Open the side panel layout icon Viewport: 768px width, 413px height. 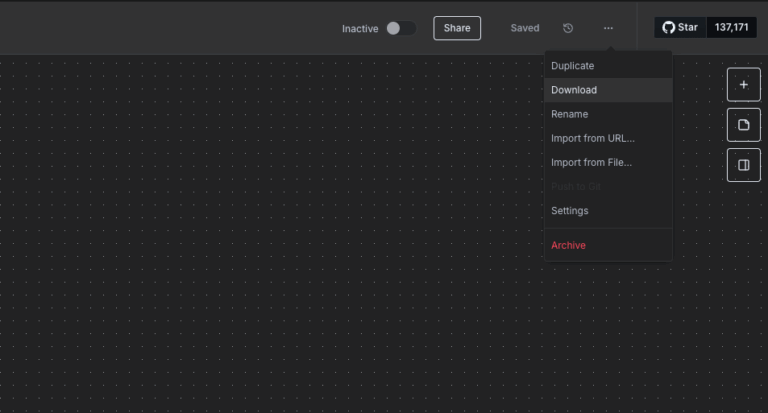pyautogui.click(x=743, y=165)
